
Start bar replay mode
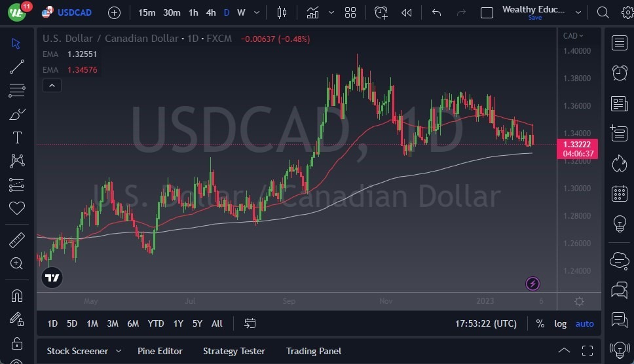click(x=406, y=13)
